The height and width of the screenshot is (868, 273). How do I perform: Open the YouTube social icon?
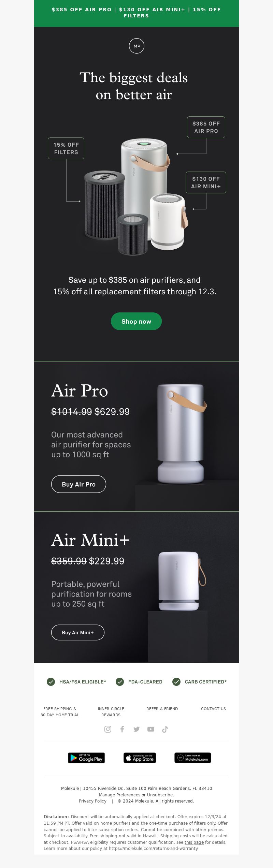coord(151,729)
